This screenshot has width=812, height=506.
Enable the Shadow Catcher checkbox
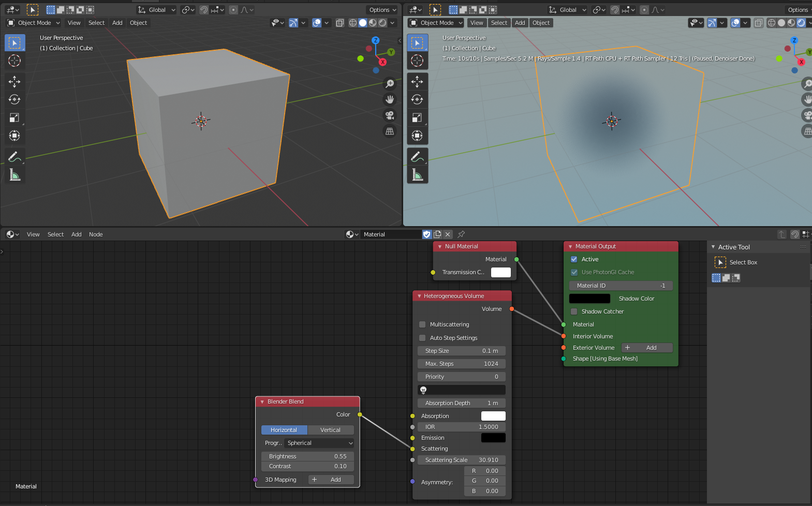pyautogui.click(x=574, y=311)
